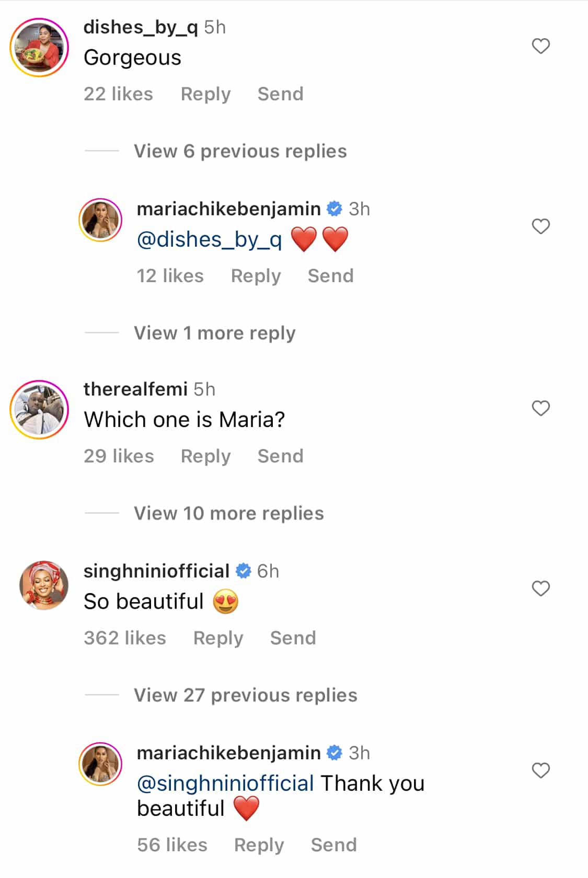Tap mariachikebenjamin's avatar beside the dishes_by_q reply
Screen dimensions: 588x878
tap(100, 220)
